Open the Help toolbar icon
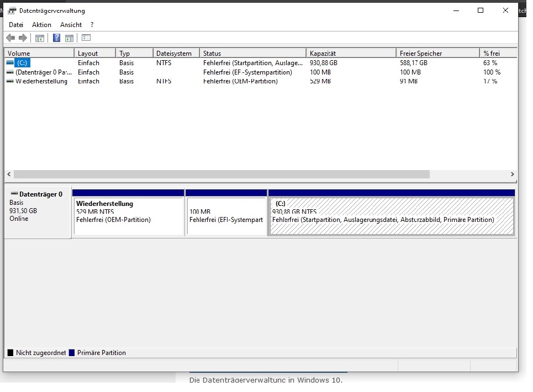Image resolution: width=533 pixels, height=392 pixels. 56,38
